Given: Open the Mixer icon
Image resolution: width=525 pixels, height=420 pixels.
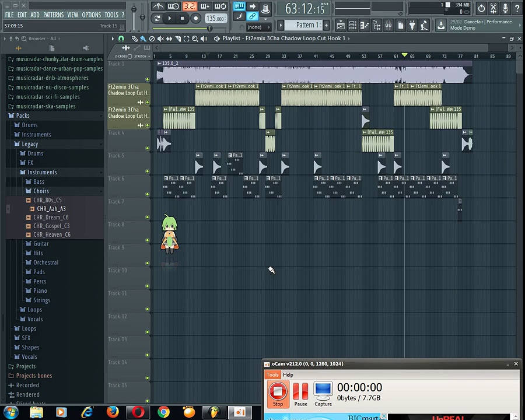Looking at the screenshot, I should tap(388, 25).
